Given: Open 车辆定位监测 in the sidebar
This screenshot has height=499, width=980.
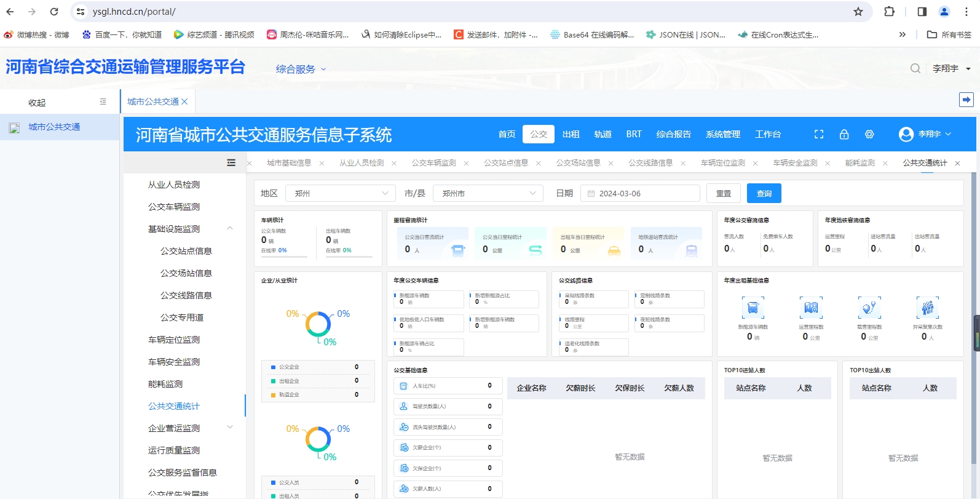Looking at the screenshot, I should pyautogui.click(x=174, y=340).
